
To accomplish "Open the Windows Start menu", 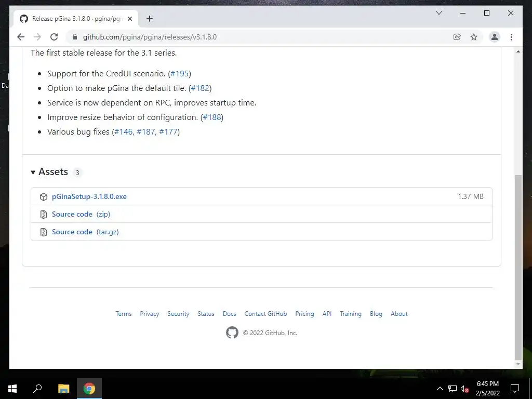I will [12, 389].
